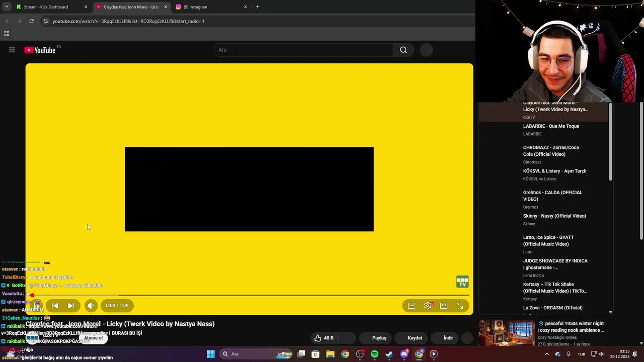Close the Instagram tab
644x362 pixels.
tap(246, 7)
